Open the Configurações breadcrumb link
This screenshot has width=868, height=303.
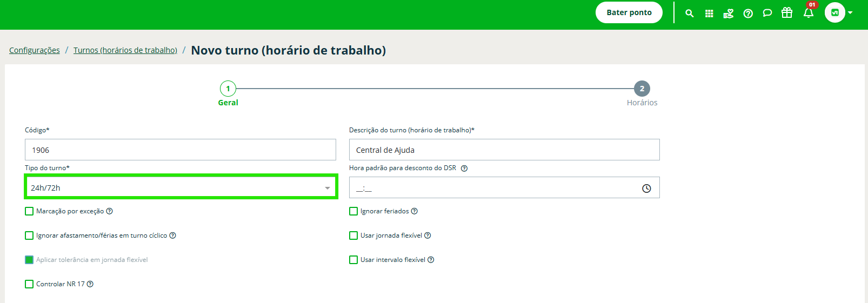(x=35, y=50)
